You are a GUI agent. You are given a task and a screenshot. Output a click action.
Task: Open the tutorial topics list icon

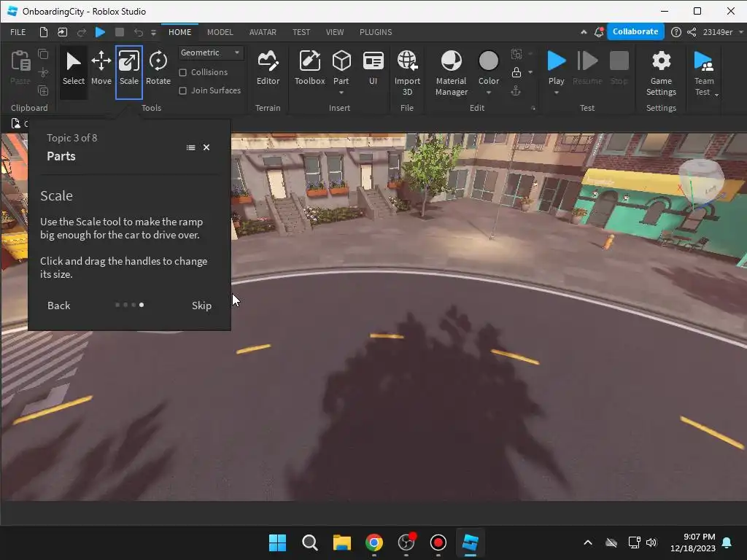coord(190,147)
